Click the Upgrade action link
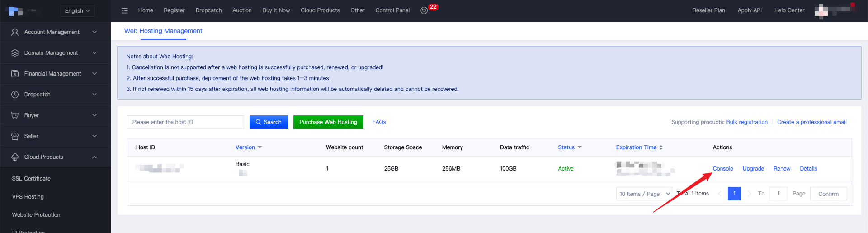The width and height of the screenshot is (868, 233). click(753, 169)
